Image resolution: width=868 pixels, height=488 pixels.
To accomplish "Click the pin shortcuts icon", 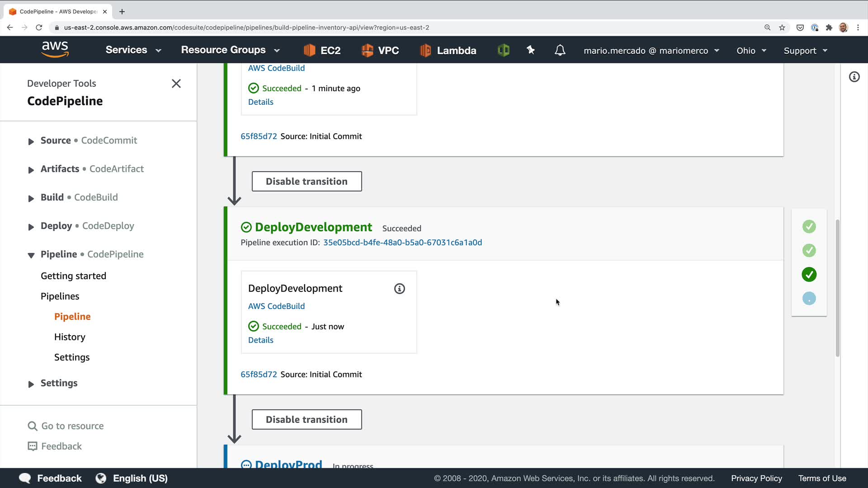I will [531, 50].
